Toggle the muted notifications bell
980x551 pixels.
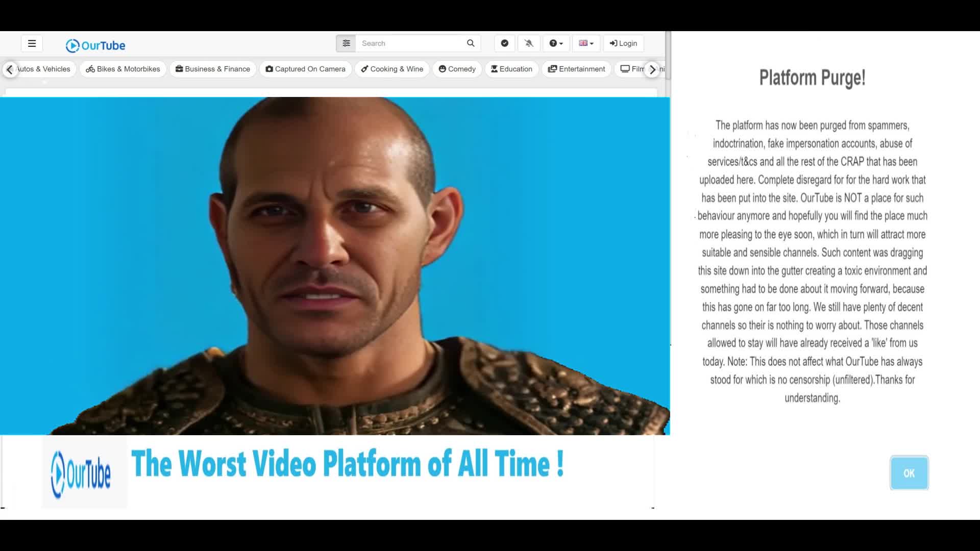pos(529,43)
